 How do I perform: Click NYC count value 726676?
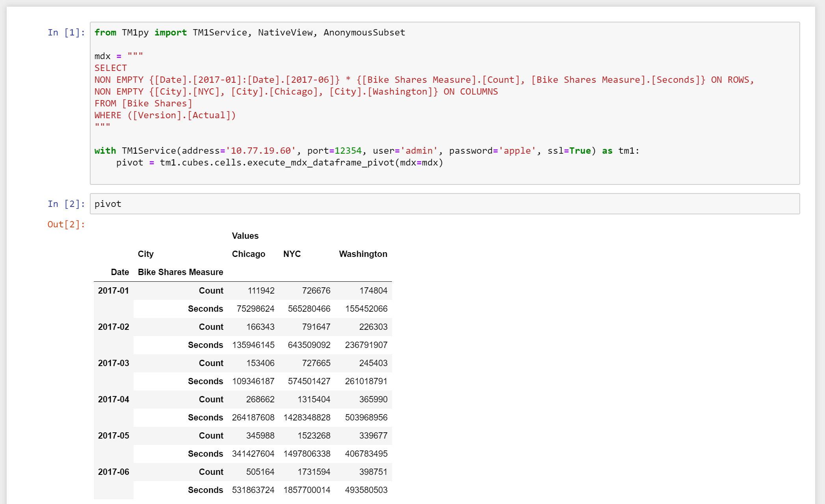pyautogui.click(x=316, y=290)
